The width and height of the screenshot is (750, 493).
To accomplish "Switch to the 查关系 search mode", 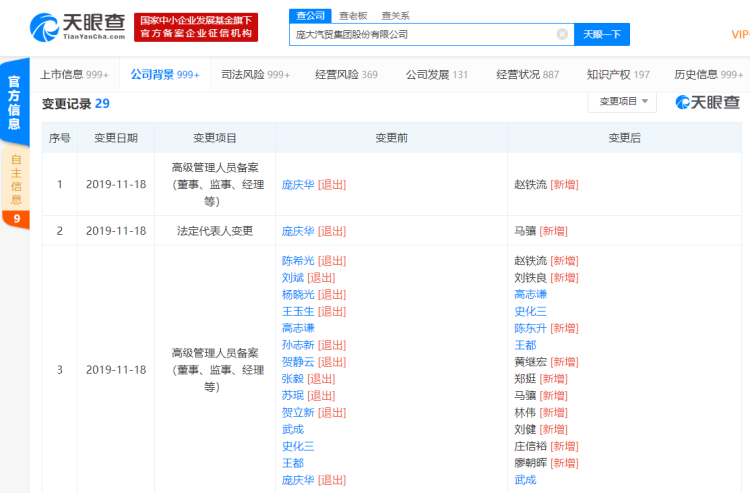I will [x=394, y=16].
